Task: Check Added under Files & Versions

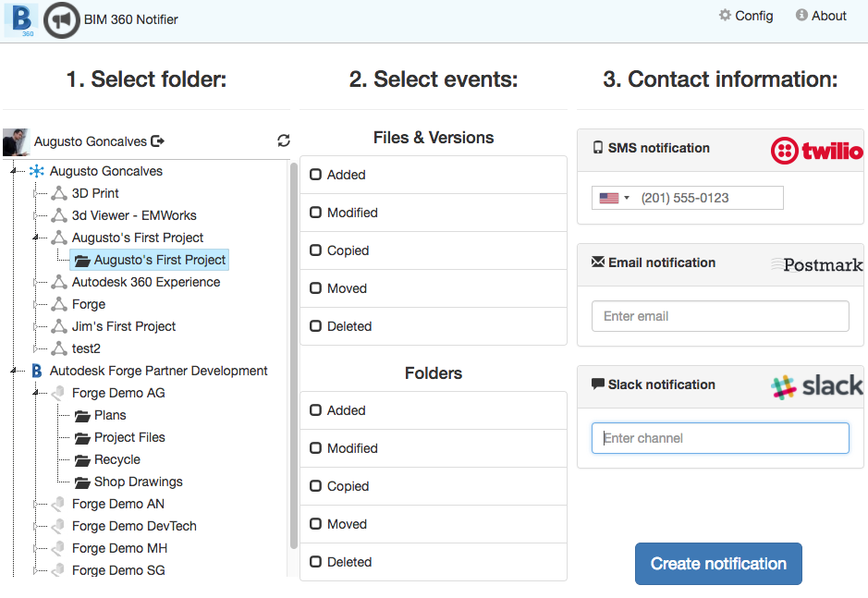Action: click(316, 175)
